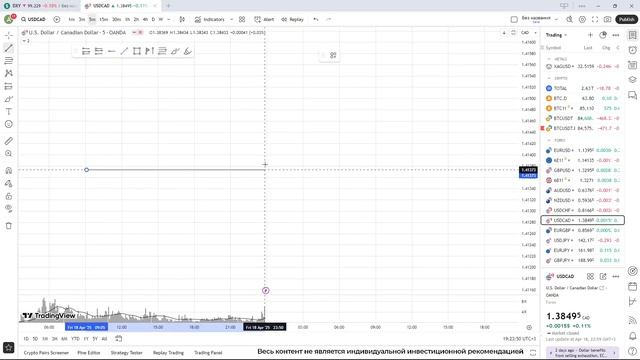
Task: Open the Pine Editor tab
Action: 89,353
